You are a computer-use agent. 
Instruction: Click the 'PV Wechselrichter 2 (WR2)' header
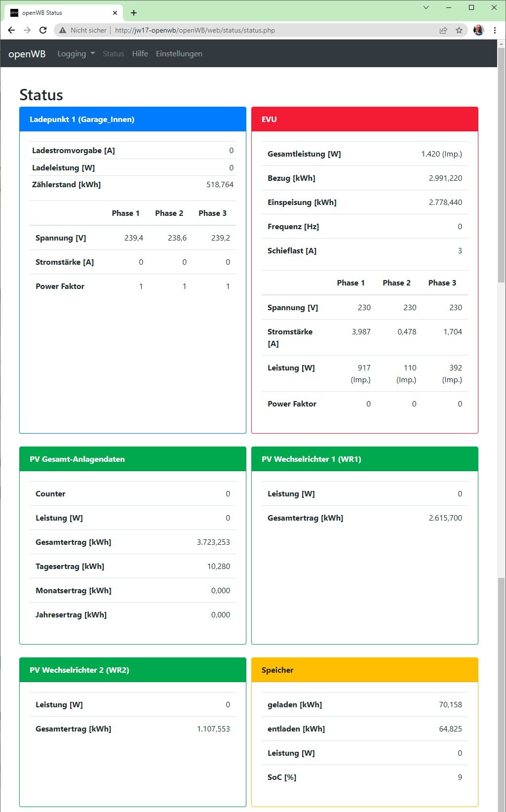[x=133, y=670]
